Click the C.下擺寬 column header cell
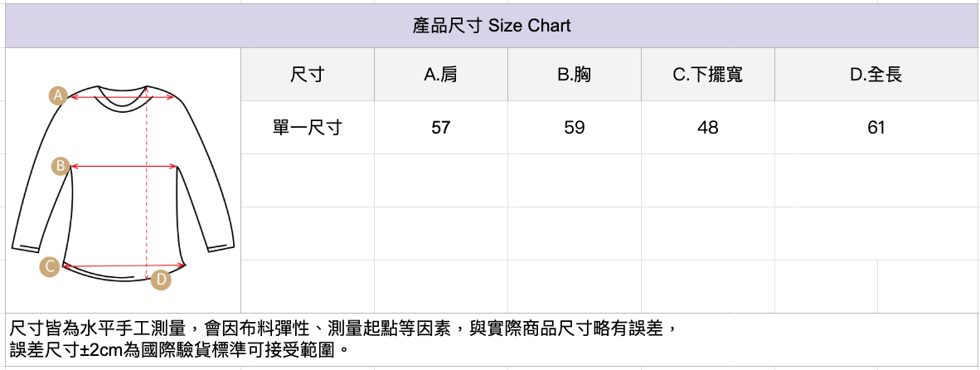Viewport: 980px width, 370px height. point(708,75)
